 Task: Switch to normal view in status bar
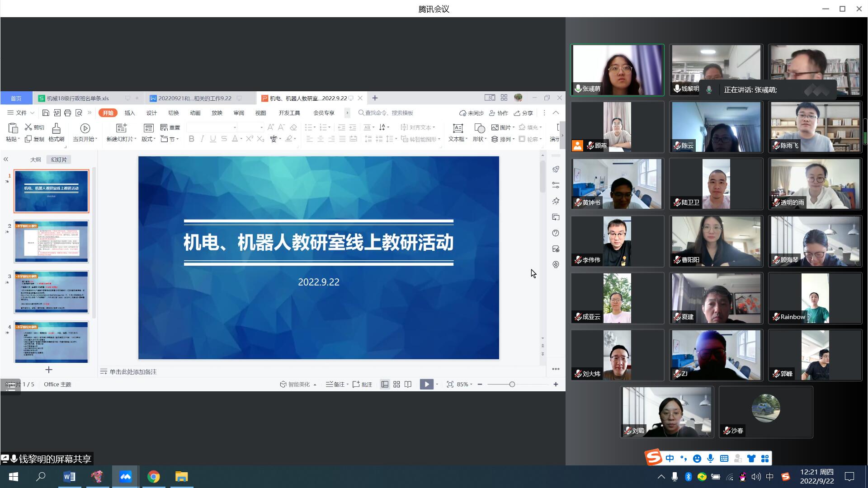(x=385, y=385)
